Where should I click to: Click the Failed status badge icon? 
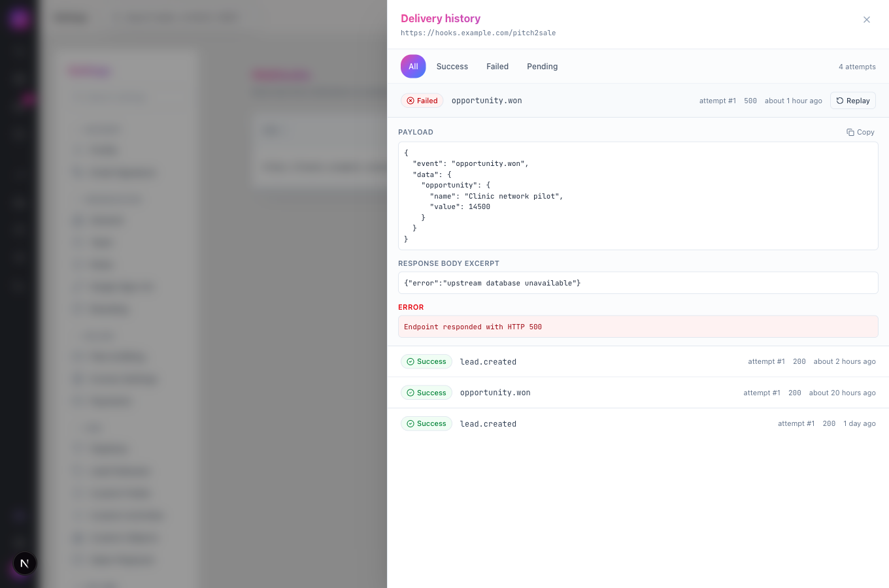click(x=411, y=101)
